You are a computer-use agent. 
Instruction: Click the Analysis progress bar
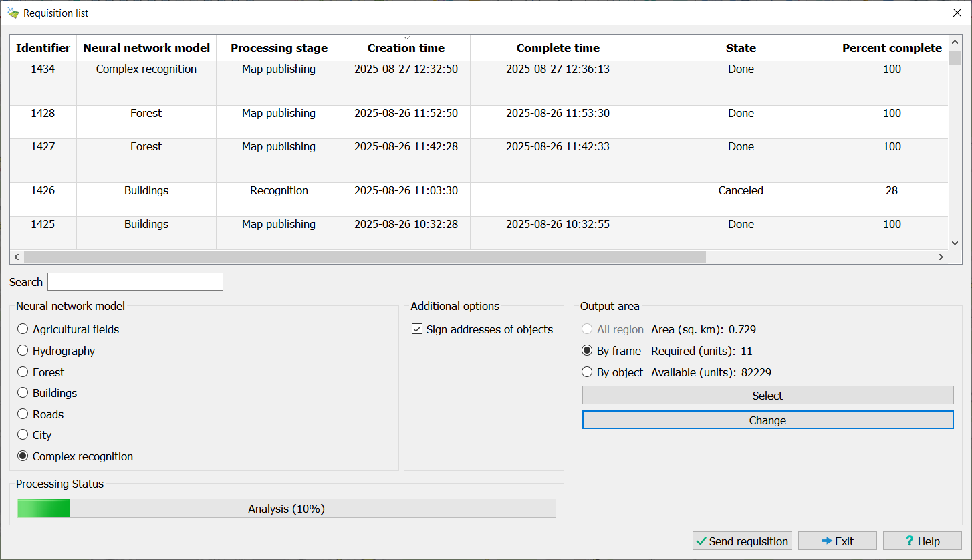(x=286, y=509)
